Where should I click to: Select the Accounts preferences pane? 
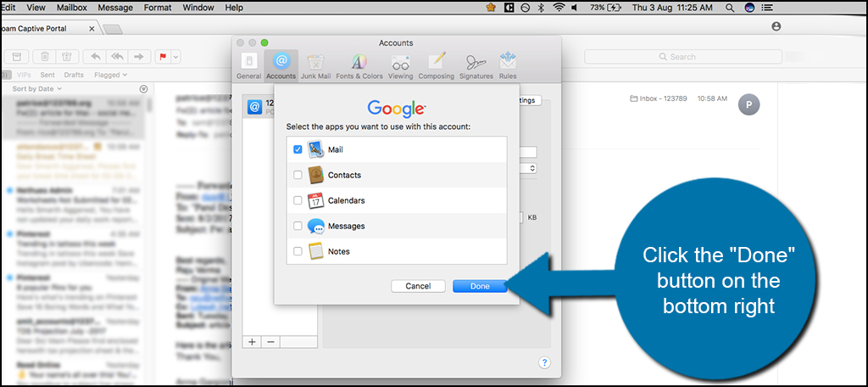(281, 66)
